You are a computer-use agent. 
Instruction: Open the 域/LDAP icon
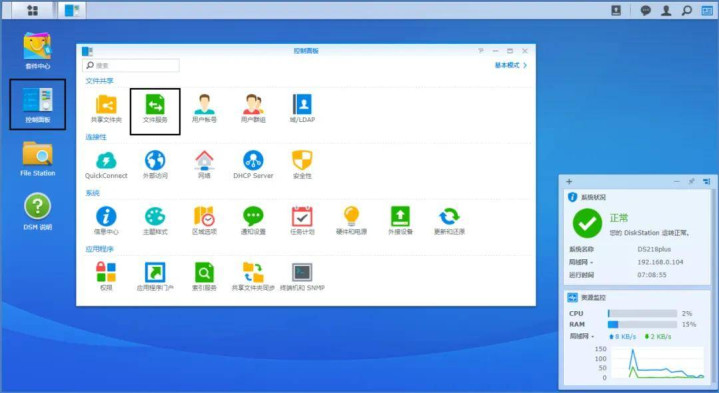[x=302, y=109]
